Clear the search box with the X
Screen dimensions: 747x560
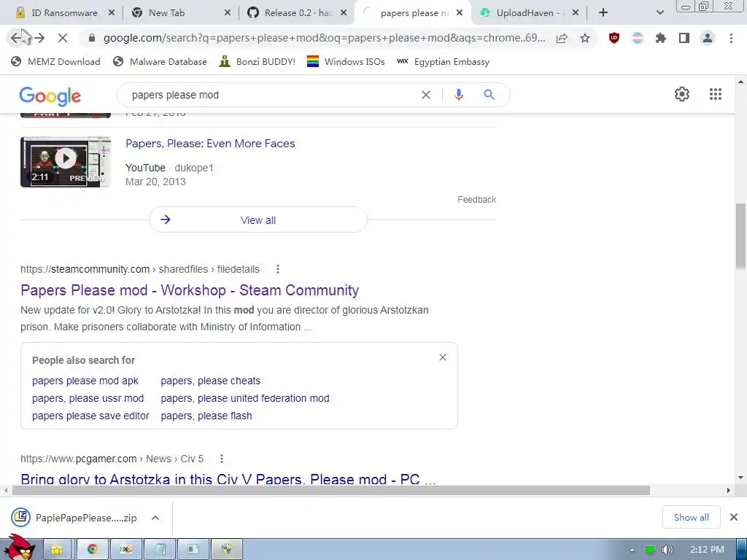click(x=426, y=95)
